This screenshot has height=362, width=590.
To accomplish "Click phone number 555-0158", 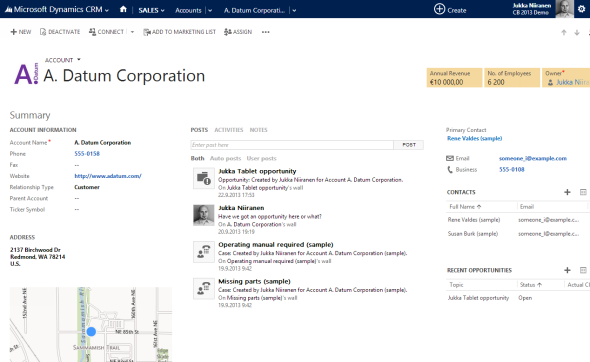I will pos(87,154).
